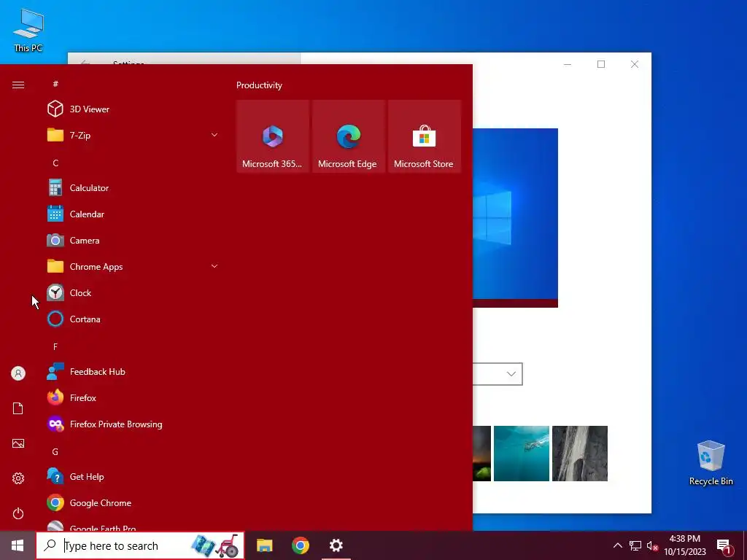Viewport: 747px width, 560px height.
Task: Open Pictures from the Start sidebar
Action: 18,443
